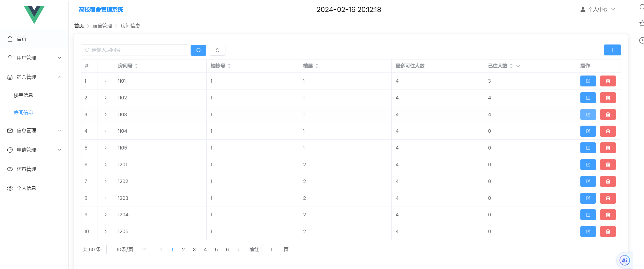Remove room 1103 using trash icon

pos(608,114)
